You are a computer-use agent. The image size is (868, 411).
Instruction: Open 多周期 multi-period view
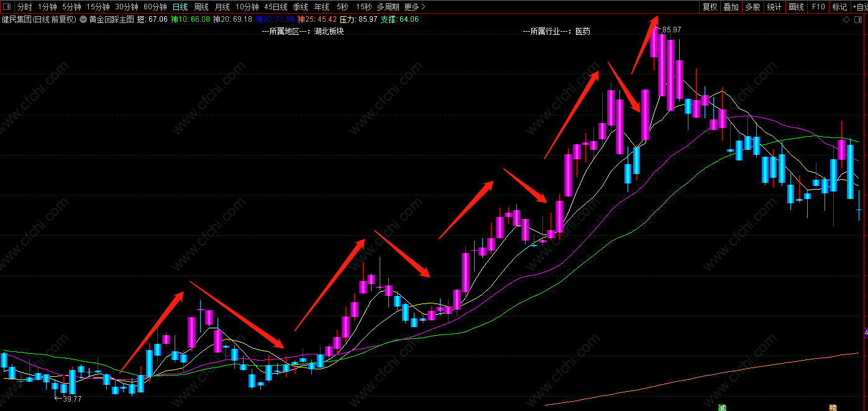point(388,7)
